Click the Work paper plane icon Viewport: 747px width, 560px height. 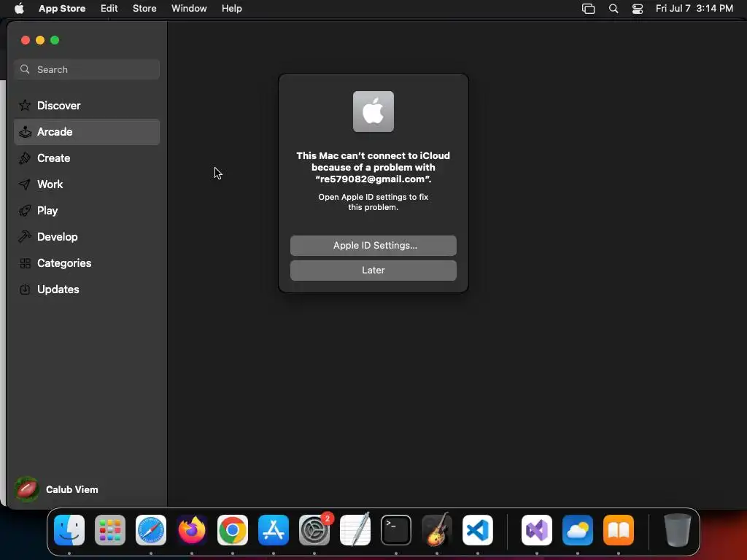click(25, 184)
